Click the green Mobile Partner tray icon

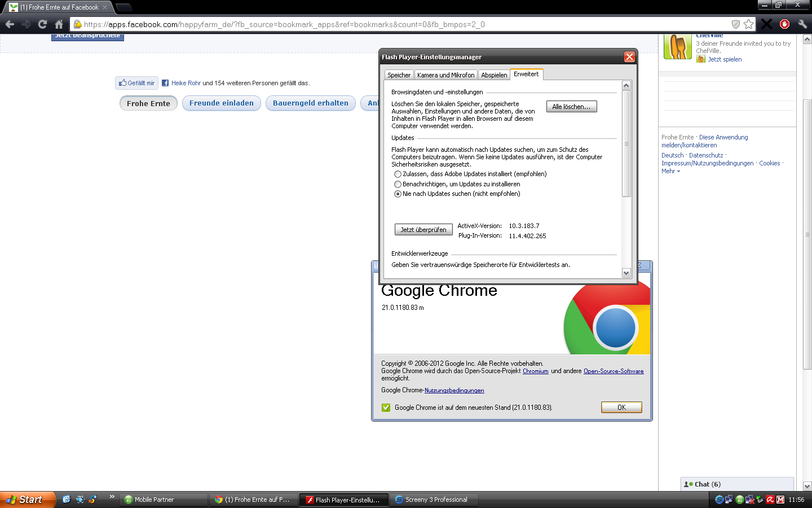coord(739,500)
